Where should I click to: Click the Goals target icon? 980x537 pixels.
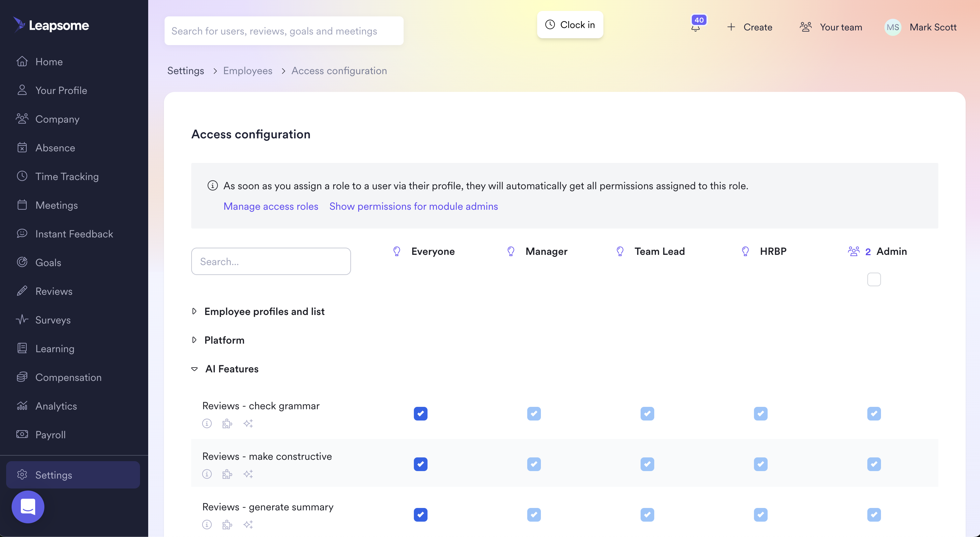click(x=22, y=262)
